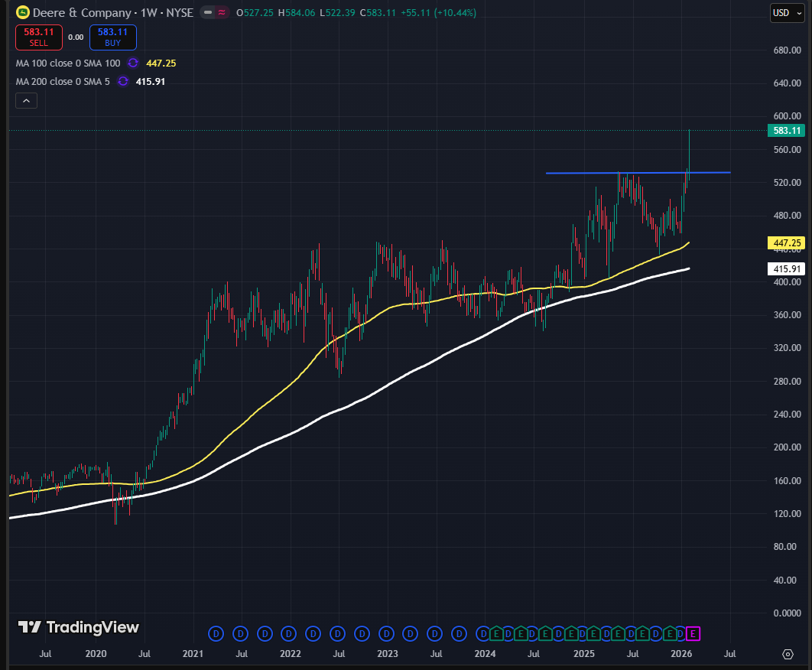Viewport: 812px width, 670px height.
Task: Click the 0.0000 price scale label
Action: [x=787, y=613]
